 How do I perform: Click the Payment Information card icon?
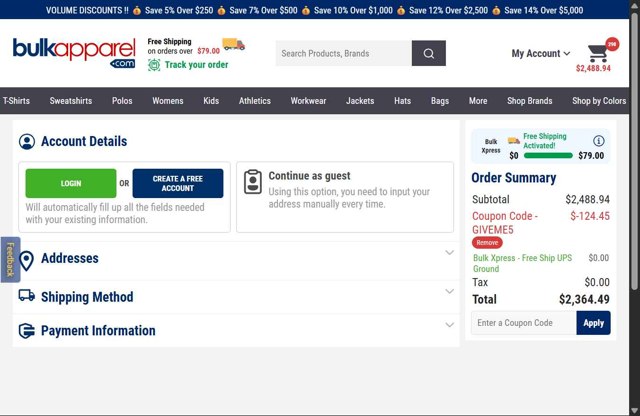27,331
